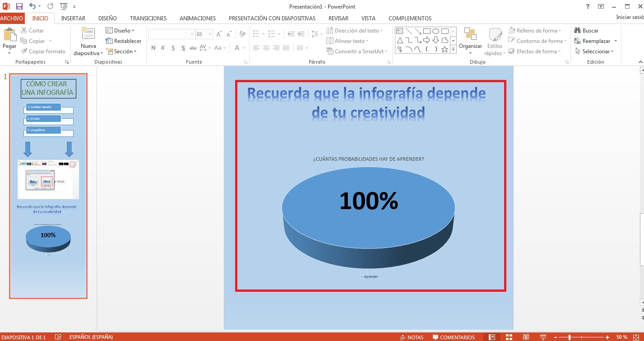Select the star shape in shapes gallery

445,50
